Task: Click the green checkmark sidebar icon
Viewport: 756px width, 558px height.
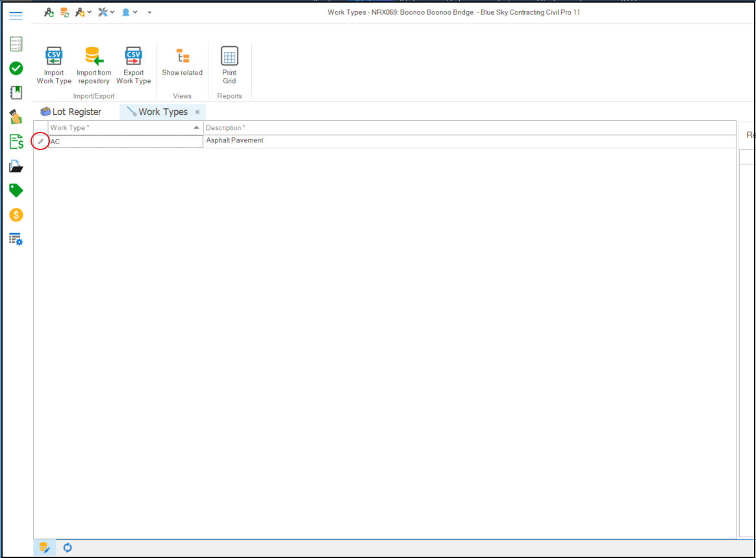Action: click(16, 68)
